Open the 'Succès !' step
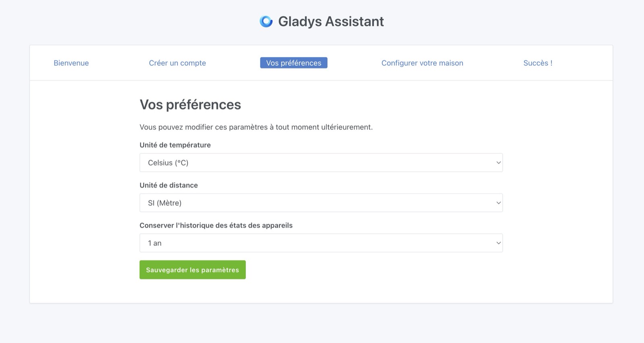The image size is (644, 343). click(538, 63)
